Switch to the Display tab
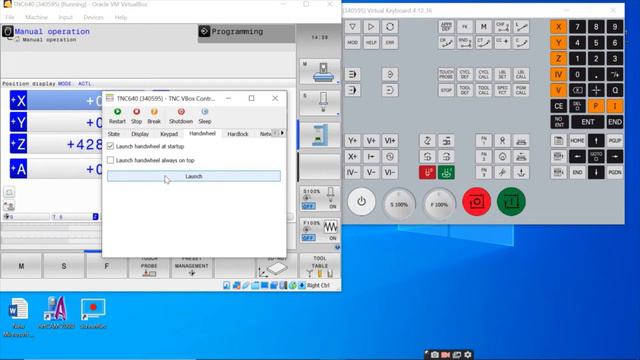 point(140,134)
